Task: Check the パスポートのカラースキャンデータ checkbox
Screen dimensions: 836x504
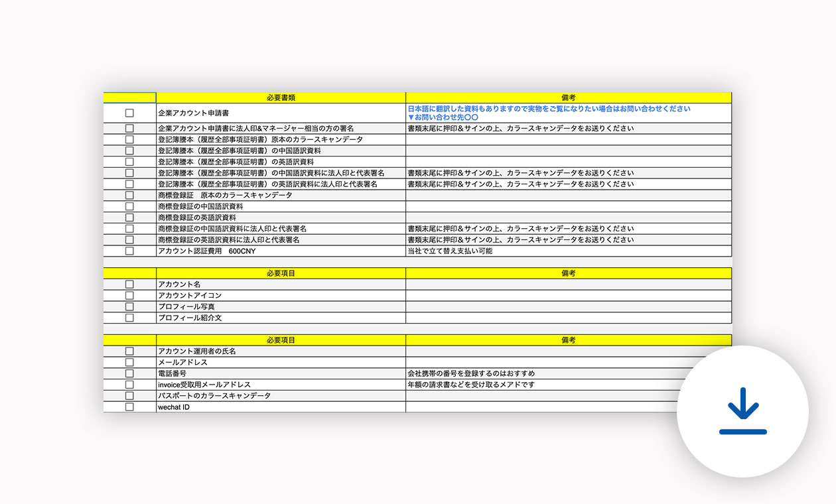Action: (x=129, y=396)
